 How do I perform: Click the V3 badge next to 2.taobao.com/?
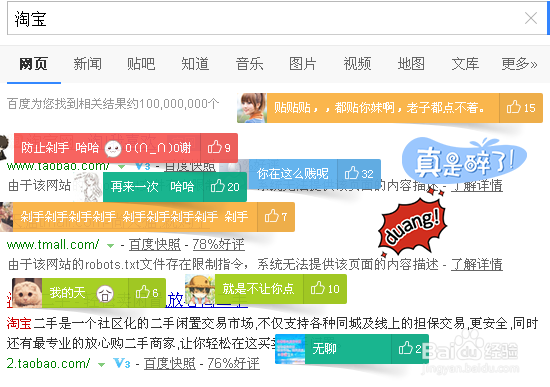(x=122, y=363)
